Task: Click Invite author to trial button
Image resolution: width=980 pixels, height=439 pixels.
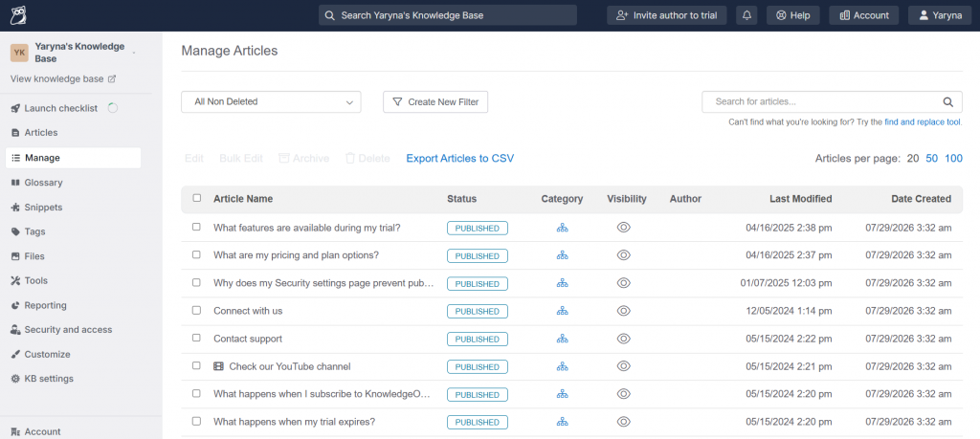Action: point(667,15)
